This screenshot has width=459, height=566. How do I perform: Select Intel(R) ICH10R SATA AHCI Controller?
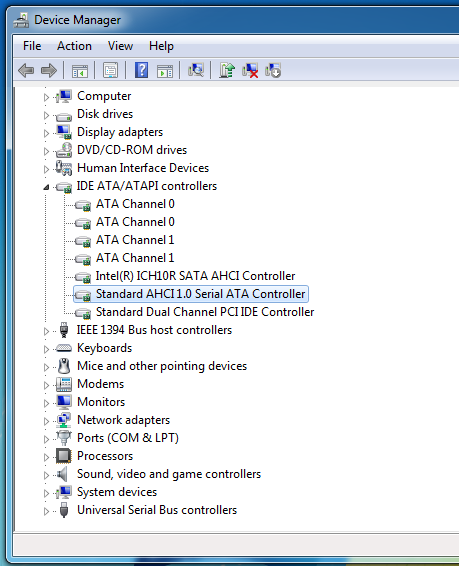tap(195, 276)
